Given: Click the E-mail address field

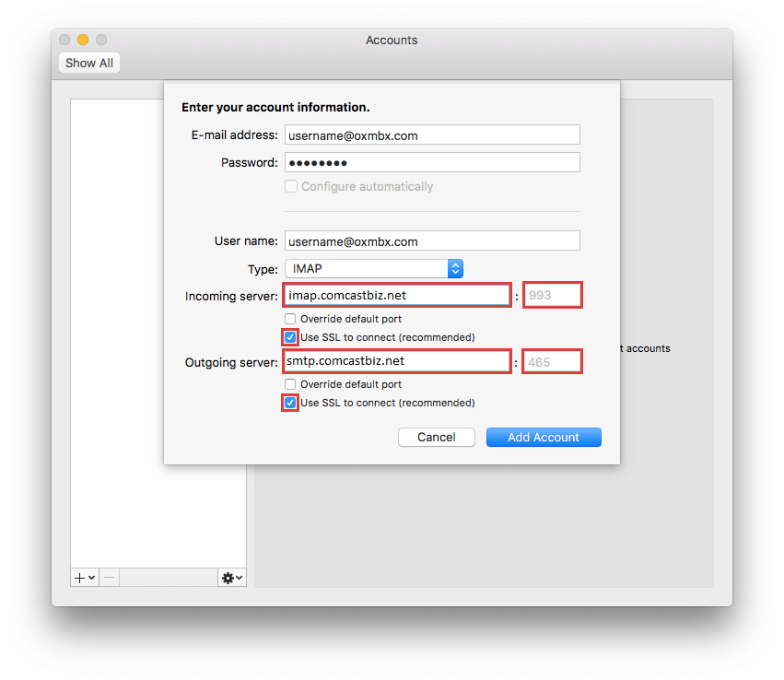Looking at the screenshot, I should 432,135.
